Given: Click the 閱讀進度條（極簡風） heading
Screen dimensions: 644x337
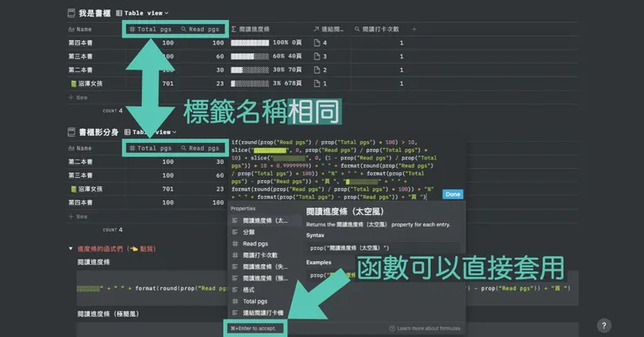Looking at the screenshot, I should [109, 314].
